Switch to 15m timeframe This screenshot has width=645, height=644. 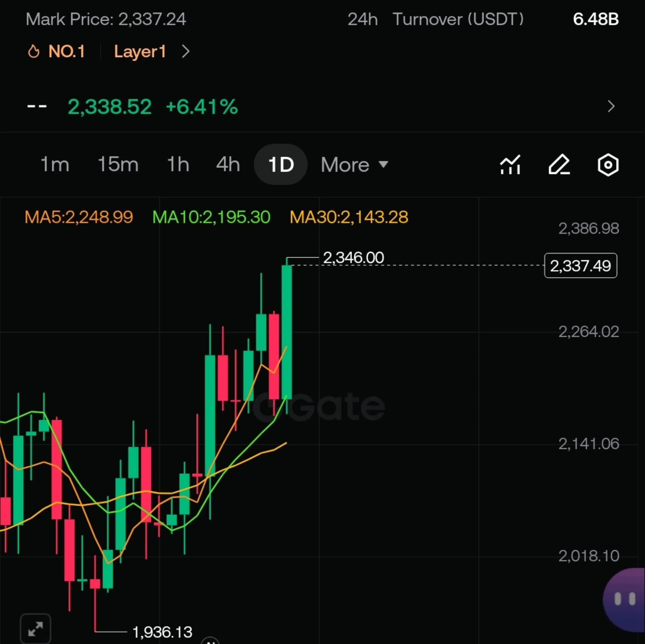coord(118,165)
